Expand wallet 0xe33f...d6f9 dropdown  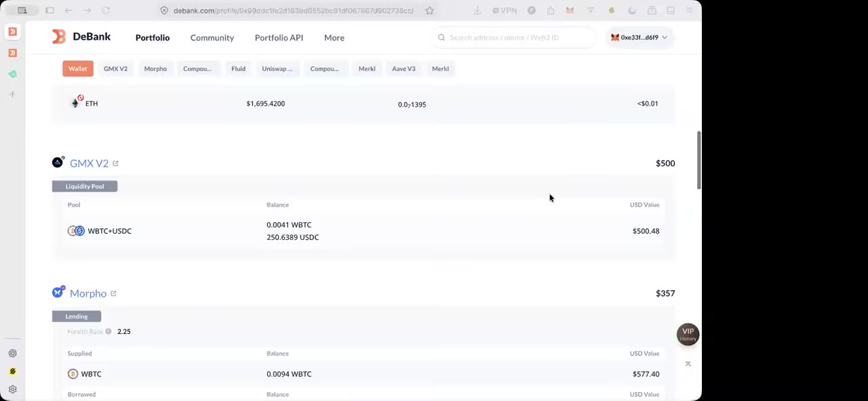[x=639, y=37]
